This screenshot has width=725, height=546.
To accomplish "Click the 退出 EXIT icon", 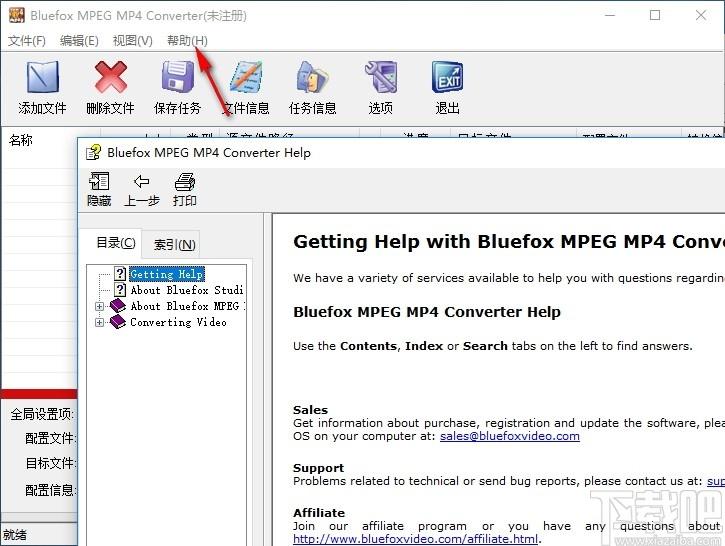I will (x=447, y=77).
